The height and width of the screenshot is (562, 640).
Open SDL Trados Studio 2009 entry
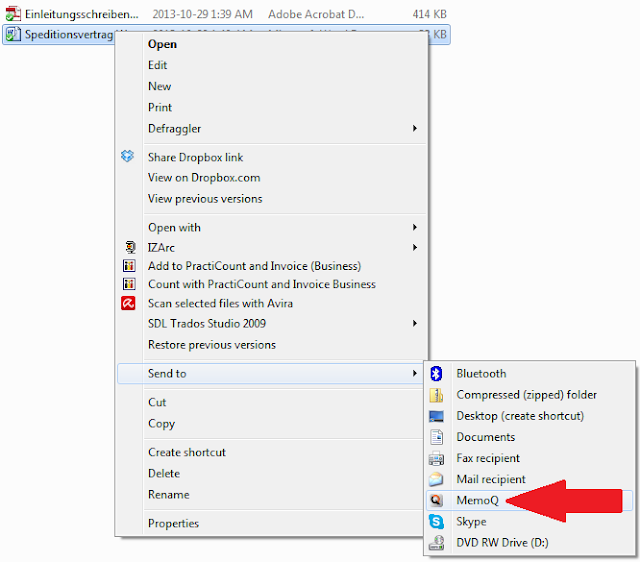[x=207, y=324]
